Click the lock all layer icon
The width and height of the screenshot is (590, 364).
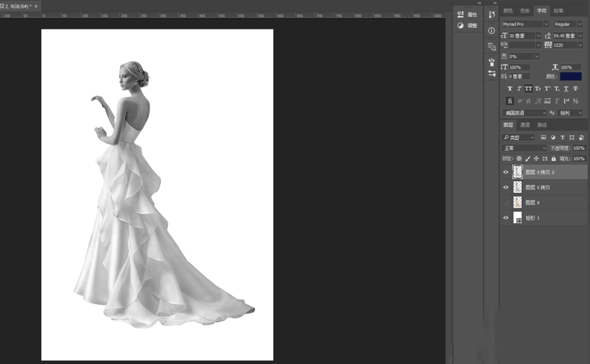553,159
